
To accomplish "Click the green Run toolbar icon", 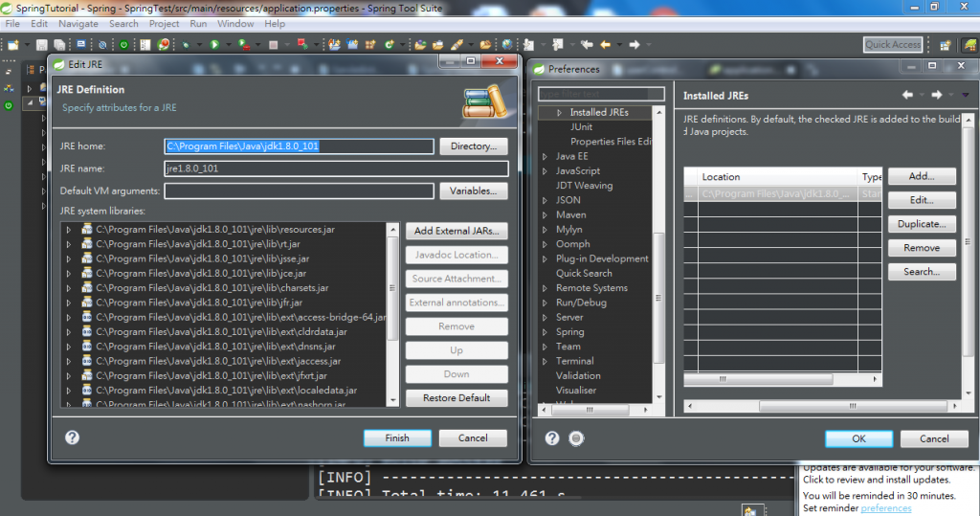I will click(214, 44).
